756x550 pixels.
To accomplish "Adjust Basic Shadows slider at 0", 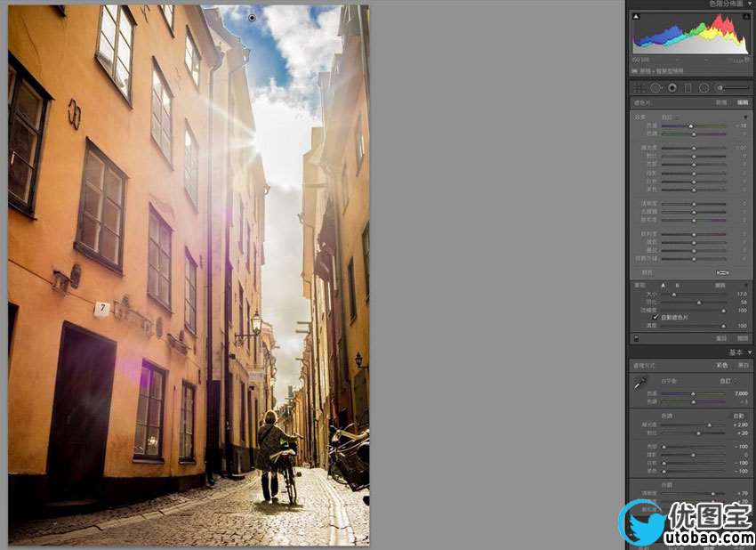I will point(694,455).
